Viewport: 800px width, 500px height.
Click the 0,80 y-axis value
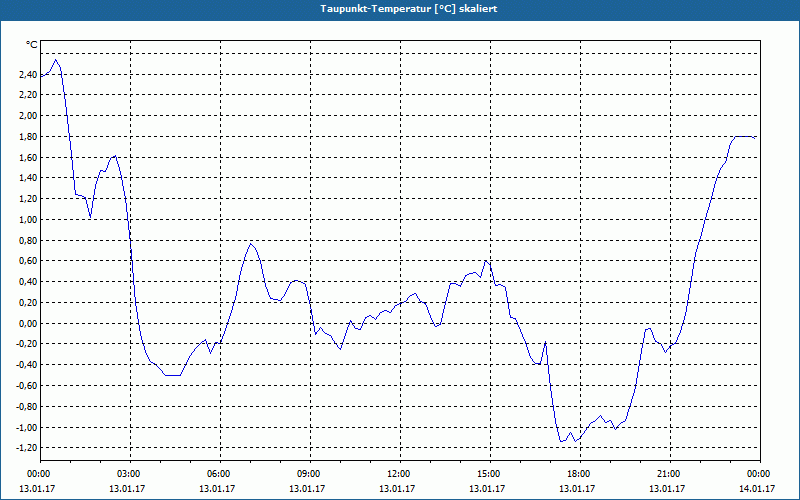pos(28,240)
